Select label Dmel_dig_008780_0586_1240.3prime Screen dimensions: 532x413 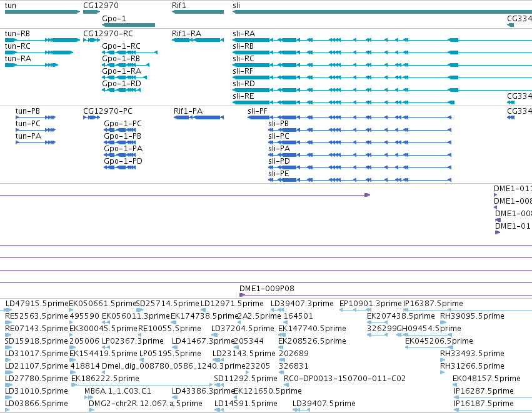173,367
